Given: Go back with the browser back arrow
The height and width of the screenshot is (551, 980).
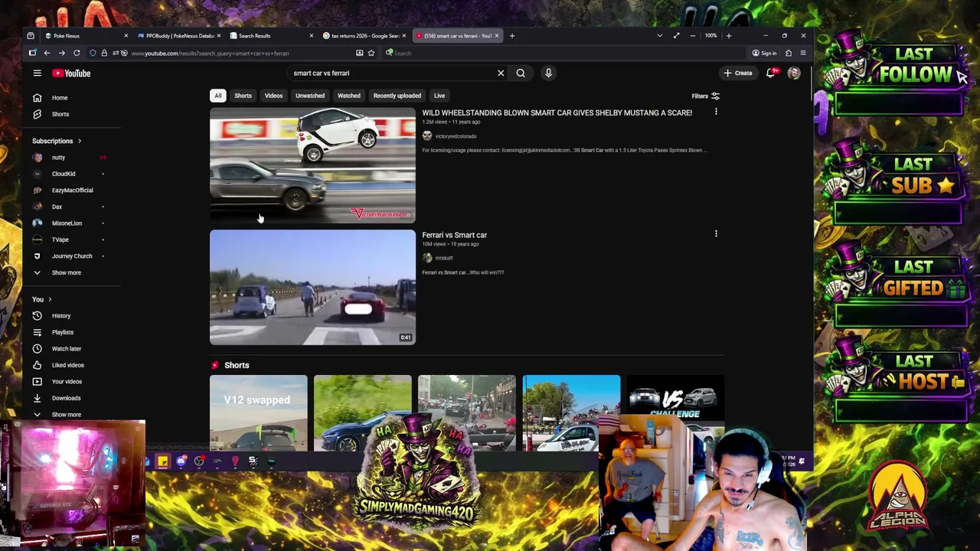Looking at the screenshot, I should 47,53.
